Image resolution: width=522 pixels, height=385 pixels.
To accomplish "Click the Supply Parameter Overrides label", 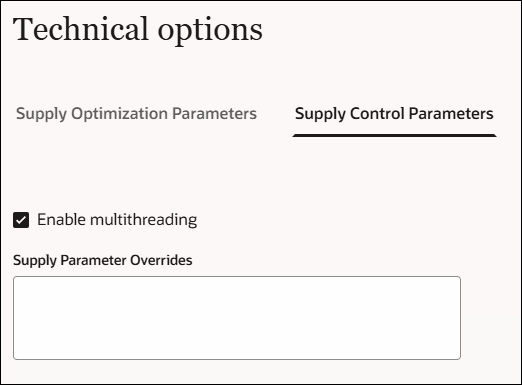I will [103, 260].
